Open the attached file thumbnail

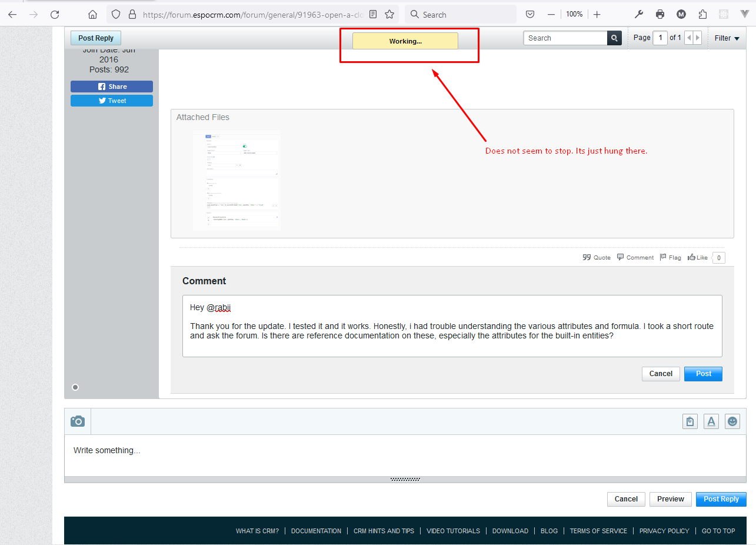pyautogui.click(x=237, y=180)
